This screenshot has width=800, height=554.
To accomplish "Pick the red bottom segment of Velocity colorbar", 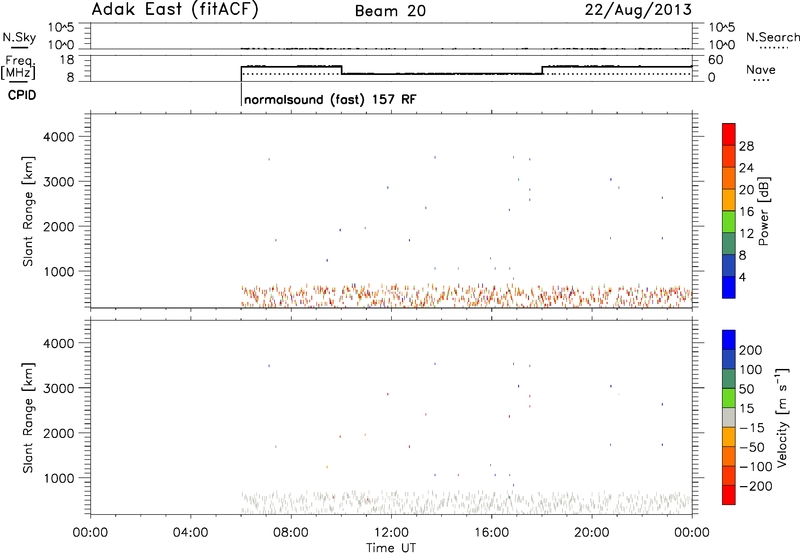I will [729, 495].
